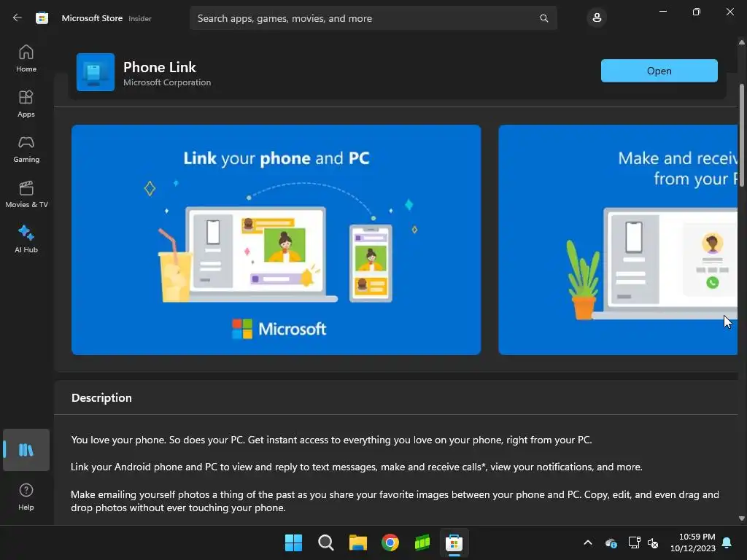Open the clock showing 10:59 PM
The height and width of the screenshot is (560, 747).
pyautogui.click(x=692, y=542)
